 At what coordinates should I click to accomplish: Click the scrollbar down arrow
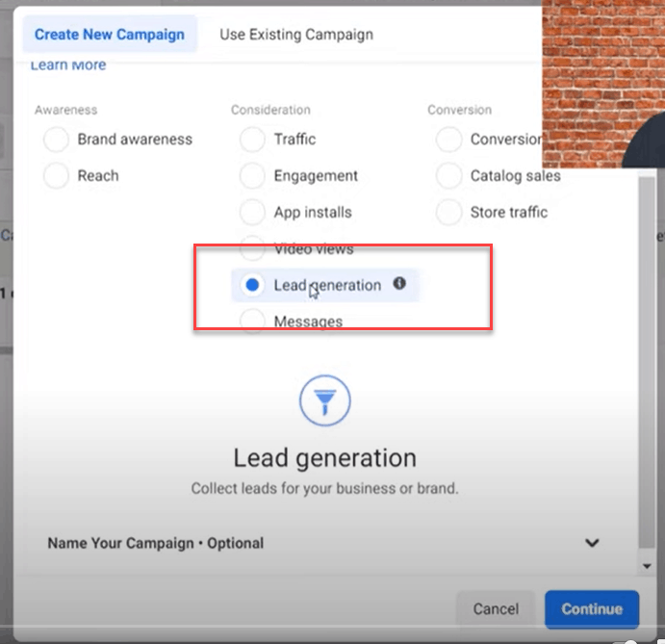647,566
